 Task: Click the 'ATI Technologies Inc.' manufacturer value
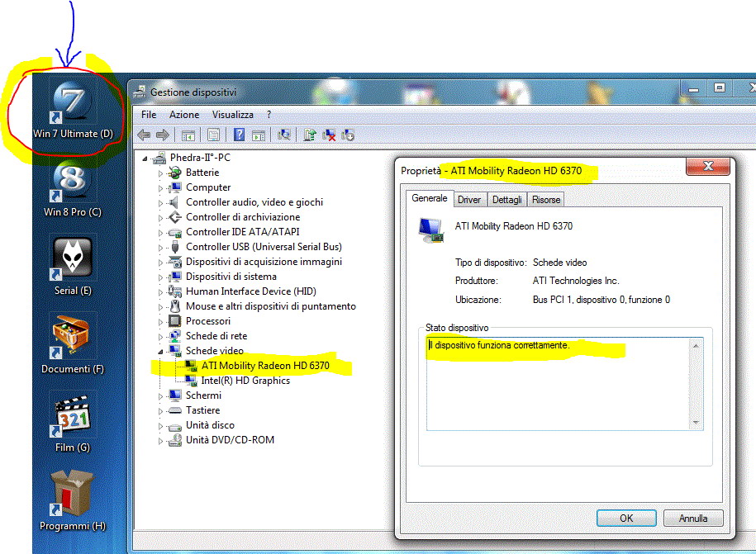tap(576, 281)
